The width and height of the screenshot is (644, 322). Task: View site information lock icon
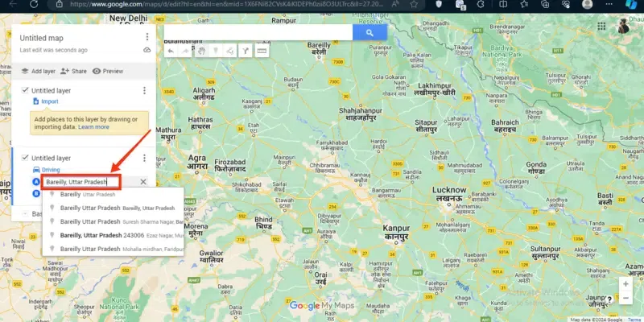pyautogui.click(x=60, y=4)
